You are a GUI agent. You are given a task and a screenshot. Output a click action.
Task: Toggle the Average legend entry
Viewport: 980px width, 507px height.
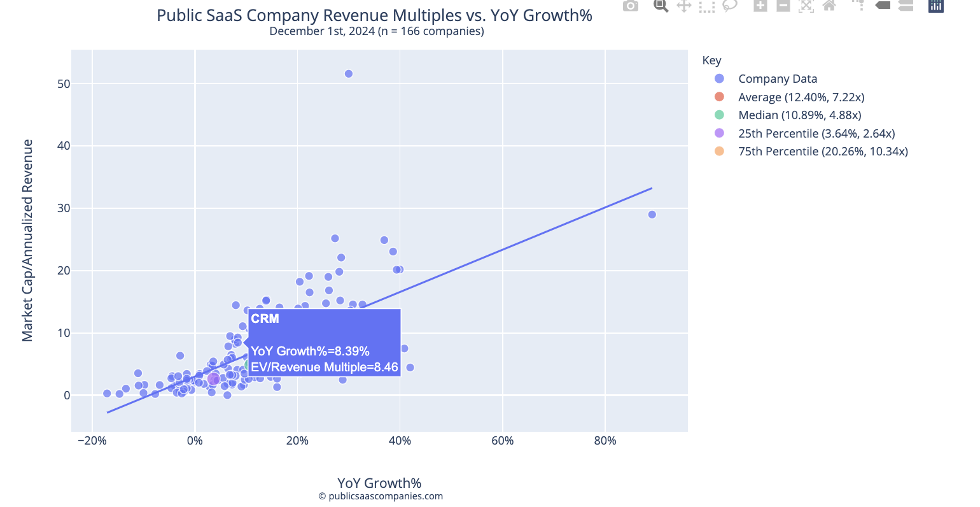(801, 97)
